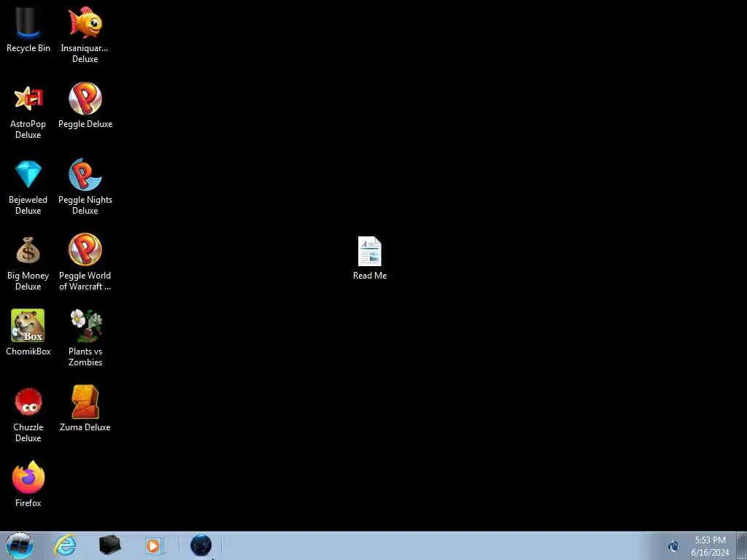Open the black folder taskbar icon
Image resolution: width=747 pixels, height=560 pixels.
coord(109,545)
